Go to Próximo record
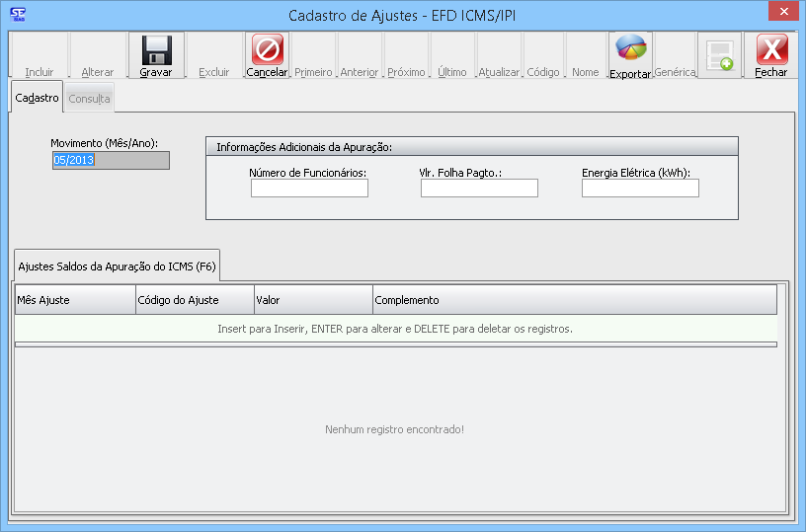 (x=406, y=55)
